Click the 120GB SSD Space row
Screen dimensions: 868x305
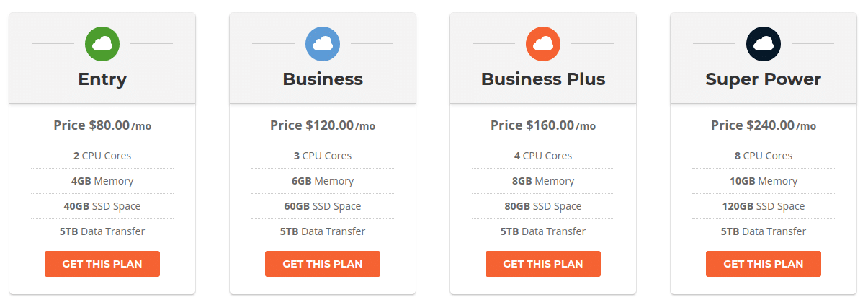point(764,206)
